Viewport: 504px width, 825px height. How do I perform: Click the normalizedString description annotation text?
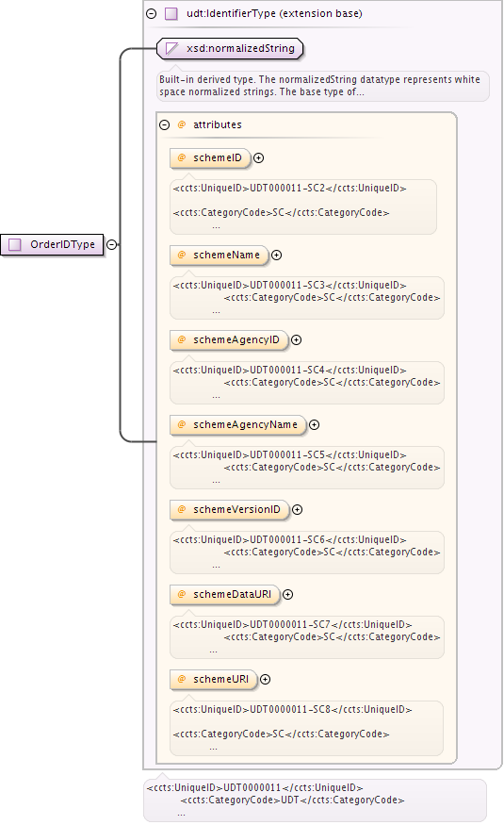tap(319, 86)
